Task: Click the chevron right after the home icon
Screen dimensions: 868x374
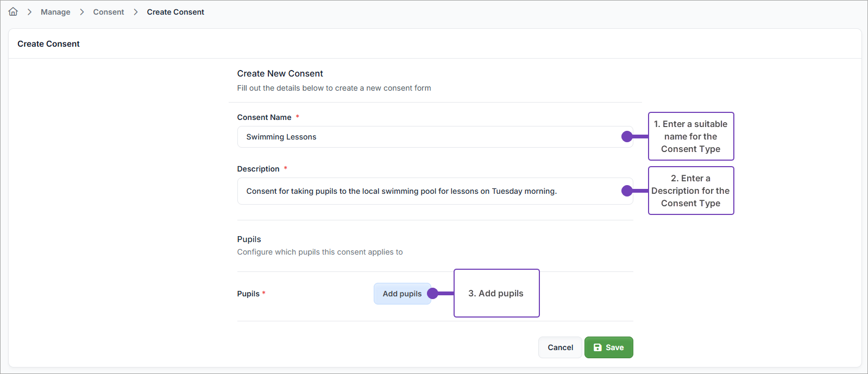Action: (29, 12)
